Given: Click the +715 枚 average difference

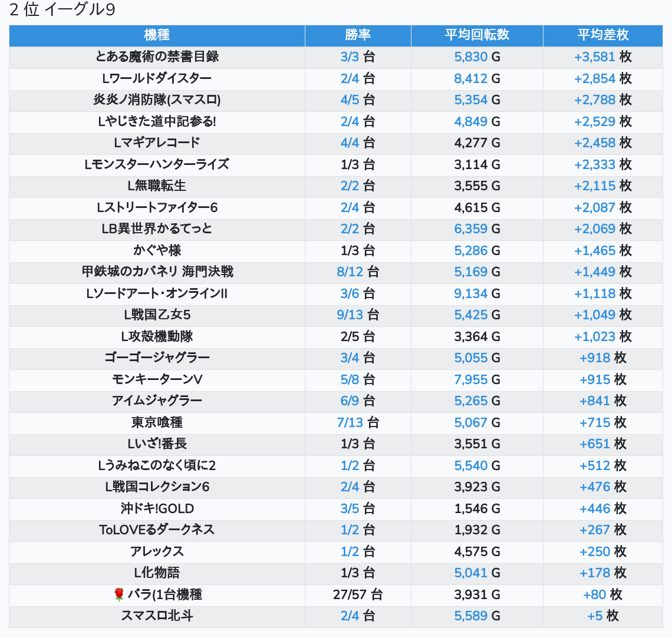Looking at the screenshot, I should coord(603,423).
